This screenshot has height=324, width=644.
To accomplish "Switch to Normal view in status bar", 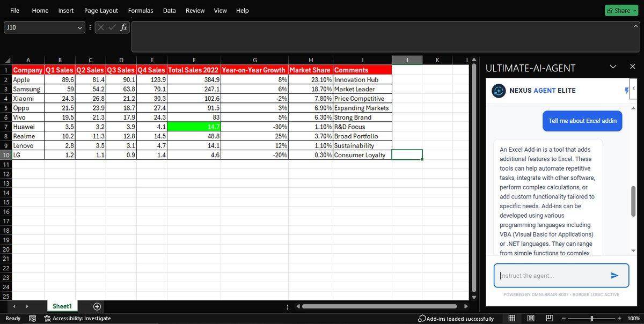I will (x=512, y=319).
